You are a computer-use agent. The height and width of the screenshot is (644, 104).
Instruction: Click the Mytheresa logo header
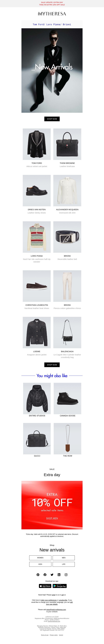pyautogui.click(x=52, y=14)
